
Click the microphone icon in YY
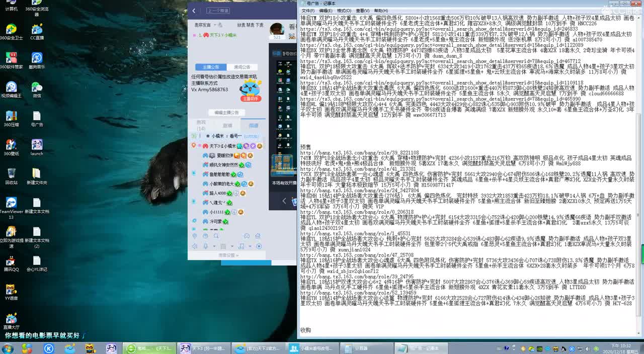point(205,246)
